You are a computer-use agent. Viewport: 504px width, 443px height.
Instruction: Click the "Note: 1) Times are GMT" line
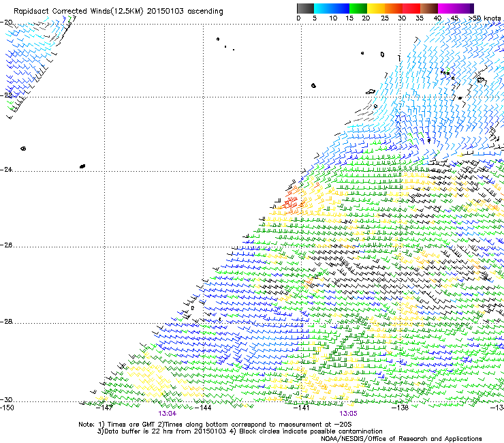tap(215, 425)
